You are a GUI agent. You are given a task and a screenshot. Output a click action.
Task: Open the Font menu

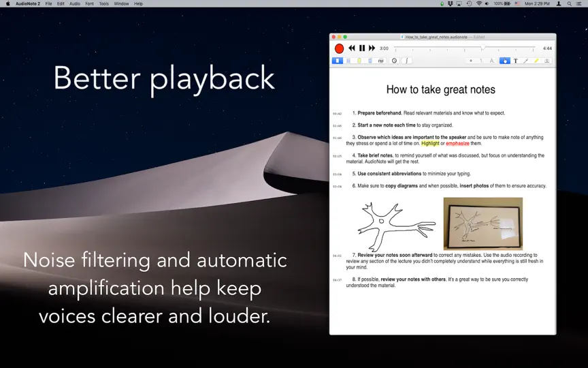[89, 4]
